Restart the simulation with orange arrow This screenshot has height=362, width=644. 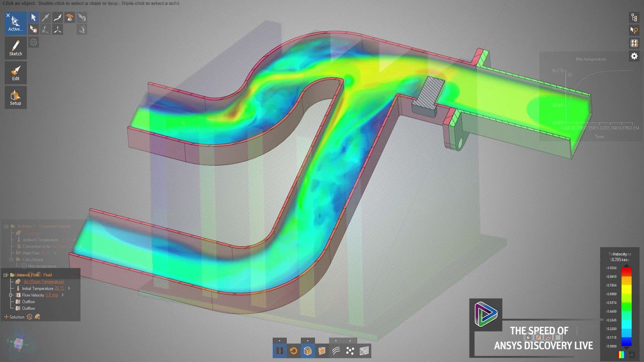[x=294, y=351]
